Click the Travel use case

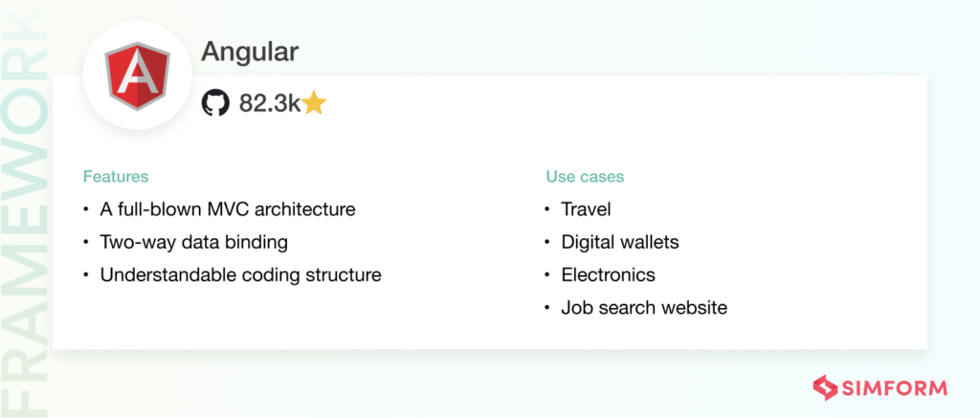(x=587, y=209)
